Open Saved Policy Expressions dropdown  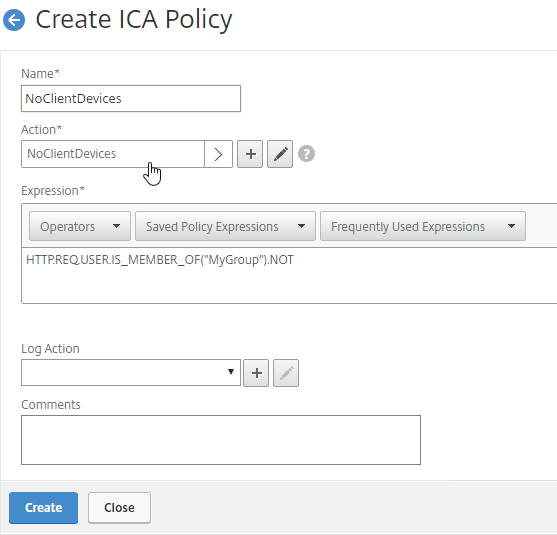pos(225,226)
